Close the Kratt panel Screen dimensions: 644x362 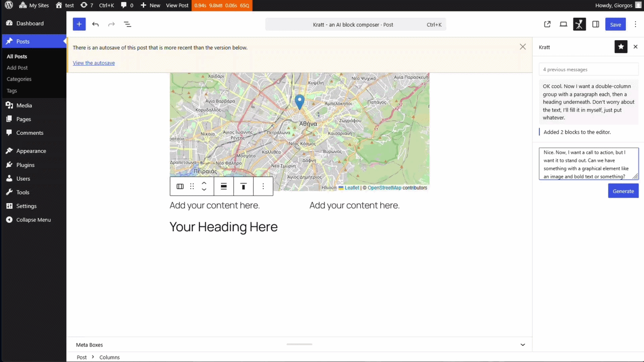[x=635, y=47]
